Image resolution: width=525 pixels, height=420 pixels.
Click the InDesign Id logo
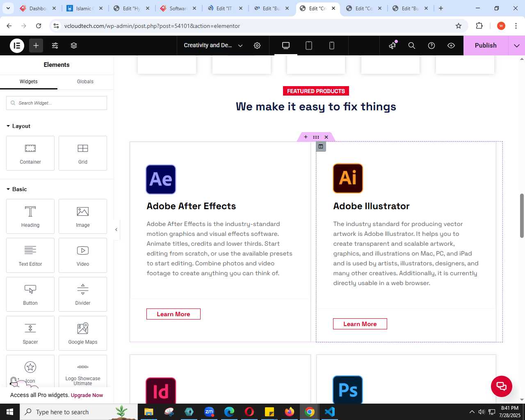(x=161, y=390)
